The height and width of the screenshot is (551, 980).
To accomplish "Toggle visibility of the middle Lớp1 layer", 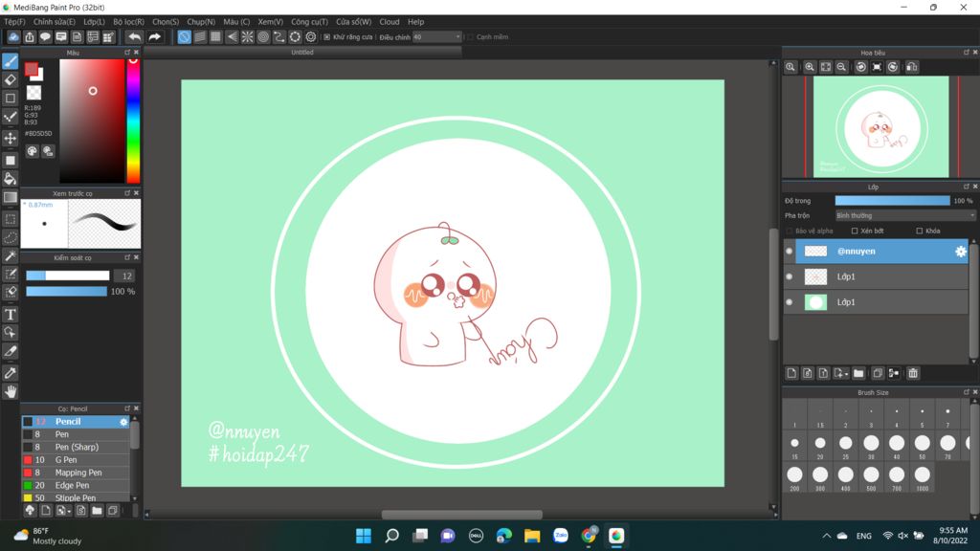I will (790, 276).
